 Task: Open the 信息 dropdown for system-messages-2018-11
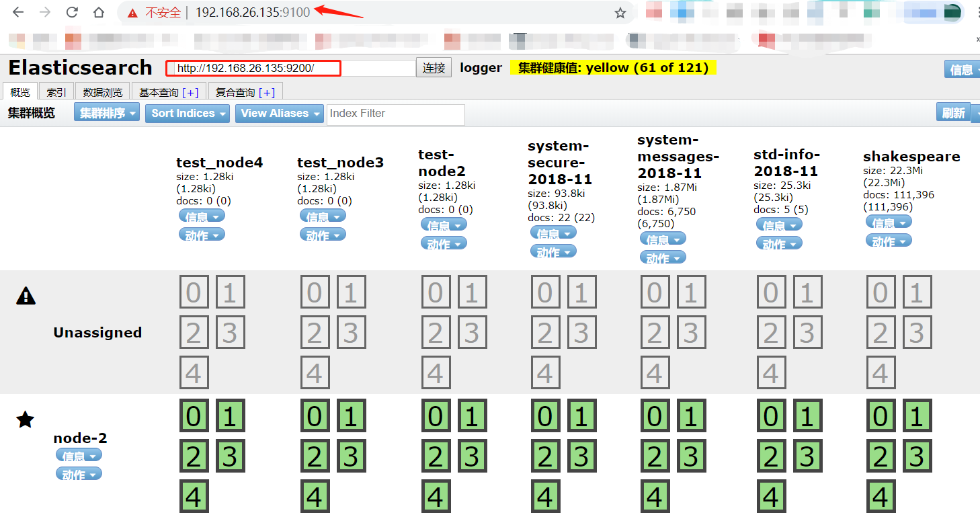663,239
